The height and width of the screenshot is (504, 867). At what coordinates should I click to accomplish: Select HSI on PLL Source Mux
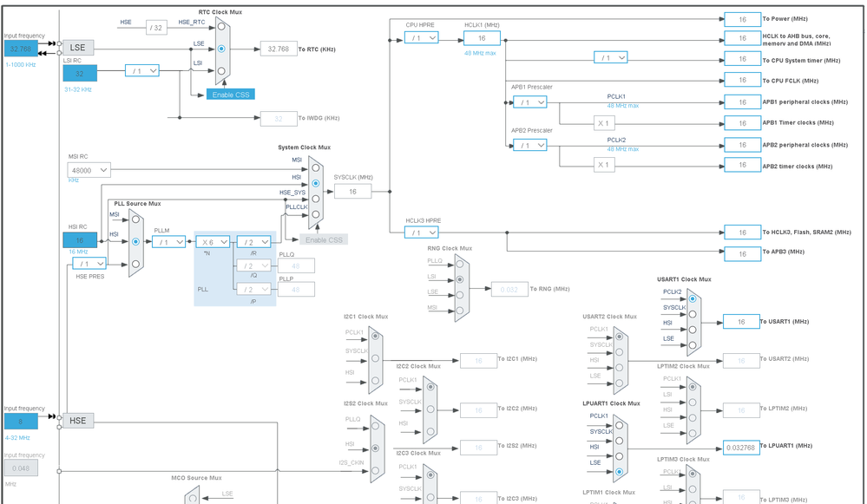click(135, 241)
